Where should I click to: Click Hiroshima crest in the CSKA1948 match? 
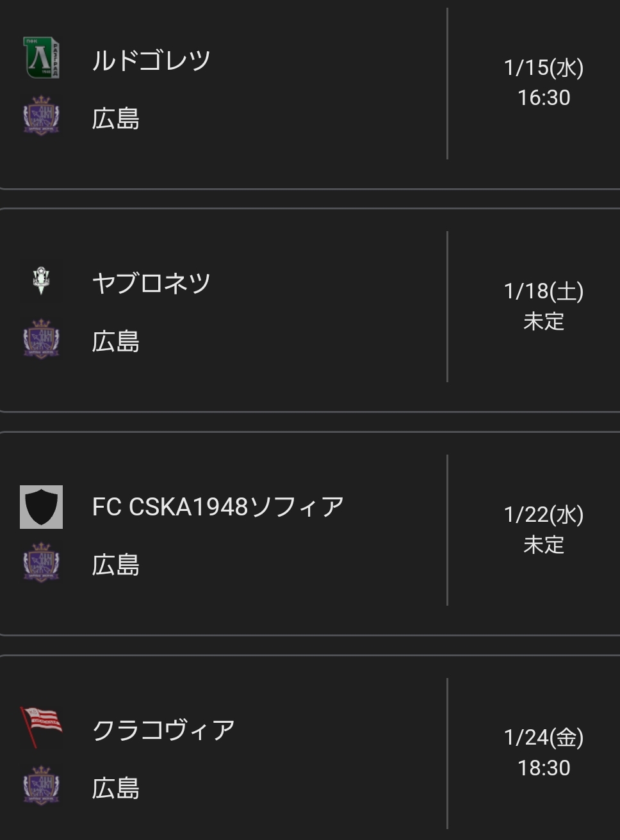point(41,563)
